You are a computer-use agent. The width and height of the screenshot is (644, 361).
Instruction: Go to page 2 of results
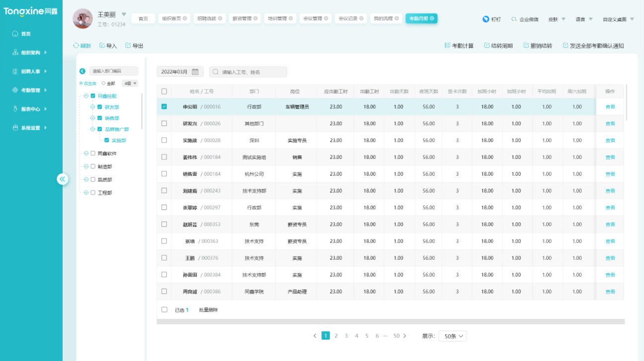[336, 336]
